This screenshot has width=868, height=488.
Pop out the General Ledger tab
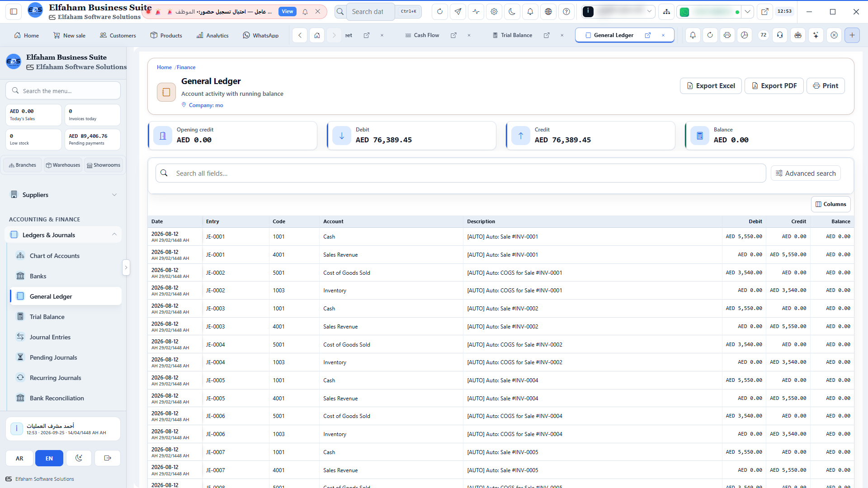648,35
